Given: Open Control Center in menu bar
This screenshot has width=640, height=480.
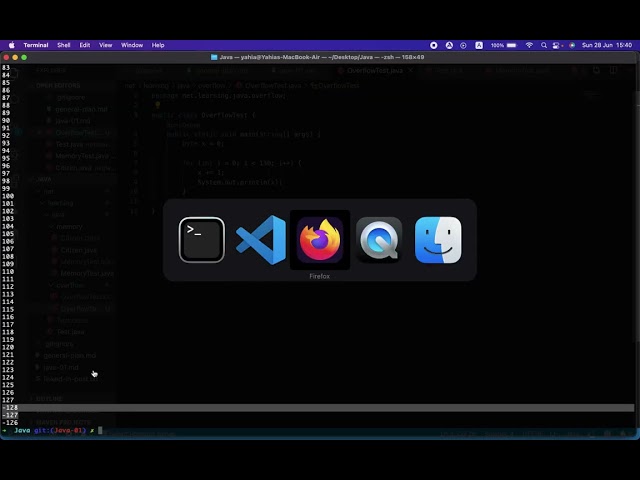Looking at the screenshot, I should click(557, 45).
